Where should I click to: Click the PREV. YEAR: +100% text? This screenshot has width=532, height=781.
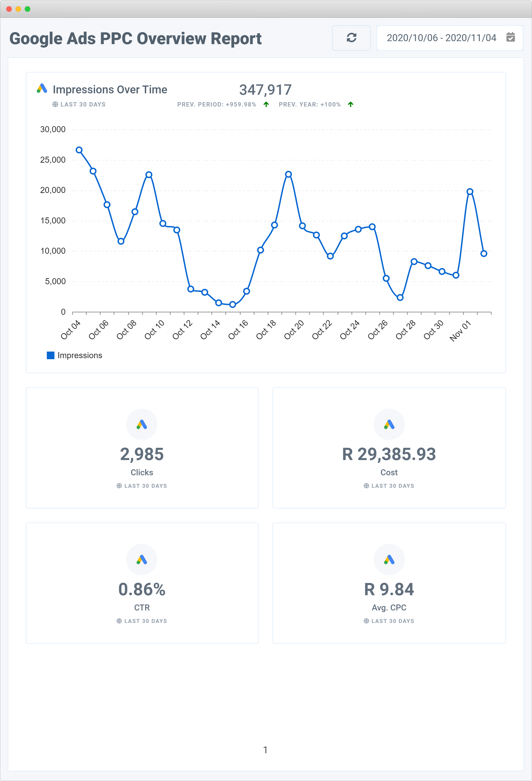(309, 104)
